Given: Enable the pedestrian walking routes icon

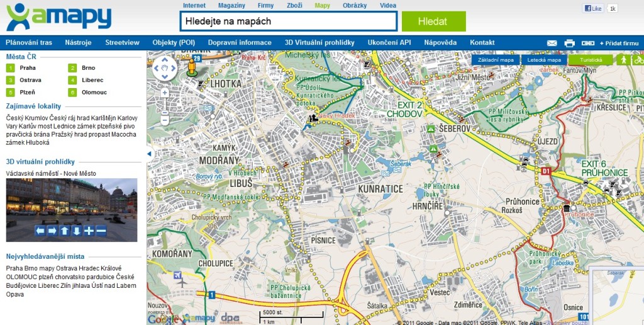Looking at the screenshot, I should (623, 60).
